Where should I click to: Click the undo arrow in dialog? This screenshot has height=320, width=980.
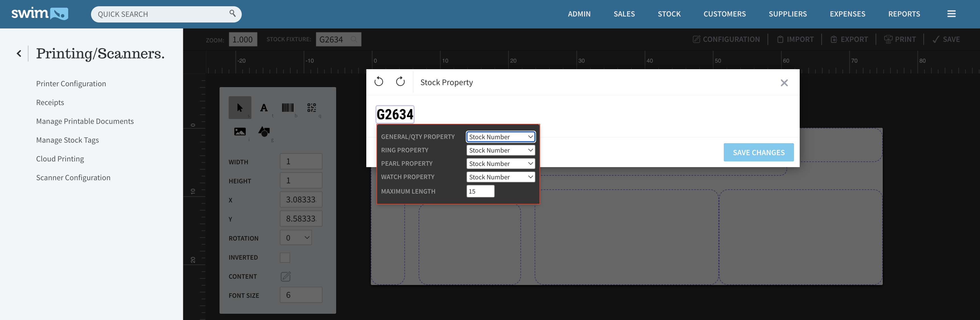(x=379, y=81)
